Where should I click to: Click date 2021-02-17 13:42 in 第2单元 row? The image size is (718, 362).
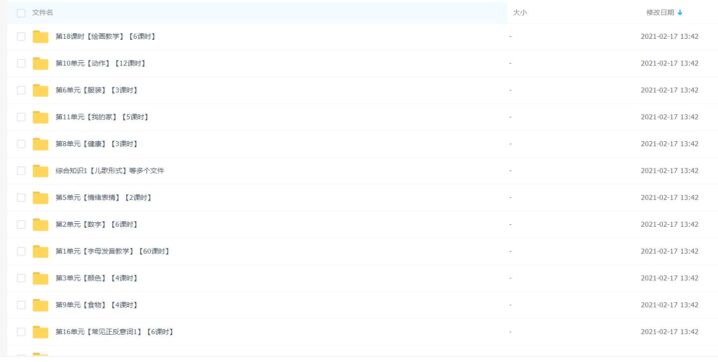point(669,224)
